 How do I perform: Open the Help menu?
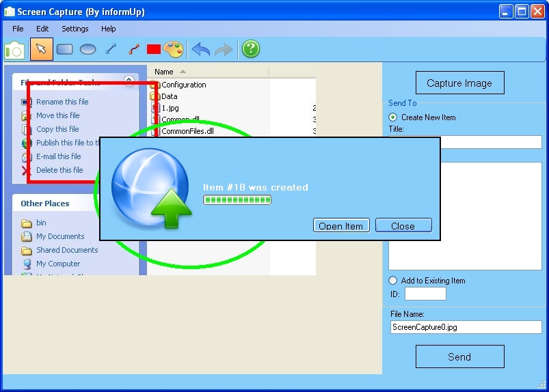[x=109, y=29]
